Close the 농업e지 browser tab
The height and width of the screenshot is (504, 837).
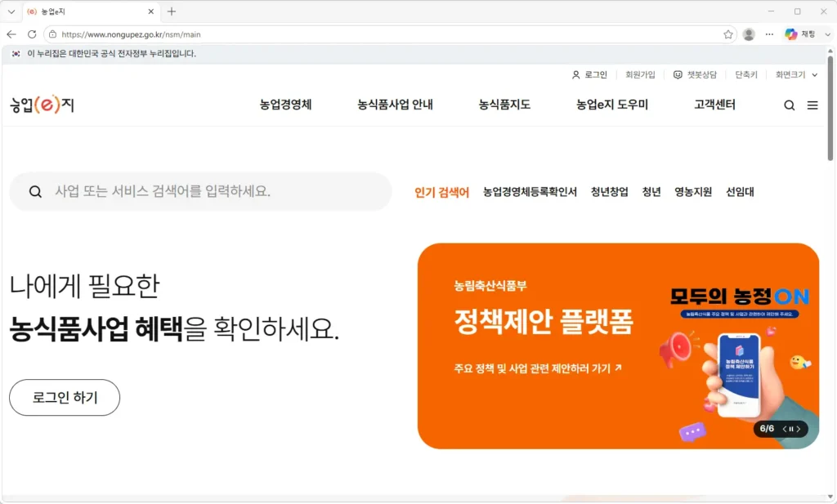151,11
